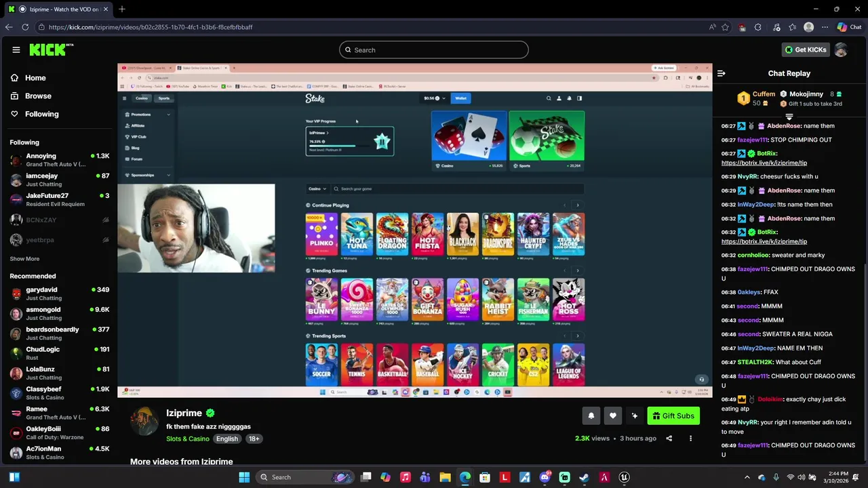Open the browser profile icon
The image size is (868, 488).
(808, 27)
